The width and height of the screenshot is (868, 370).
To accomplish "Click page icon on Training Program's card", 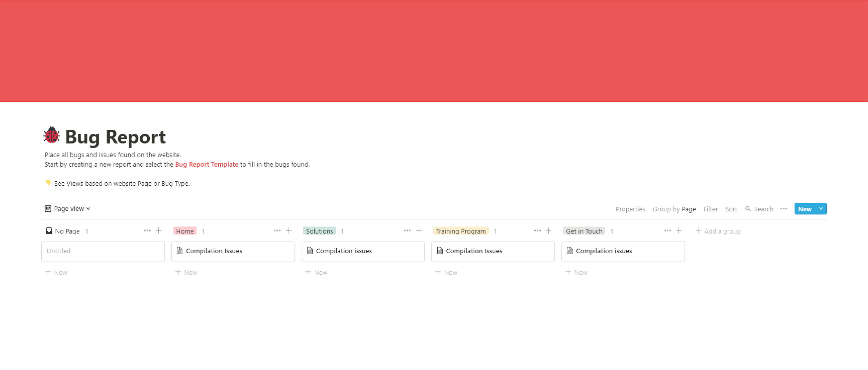I will tap(440, 251).
